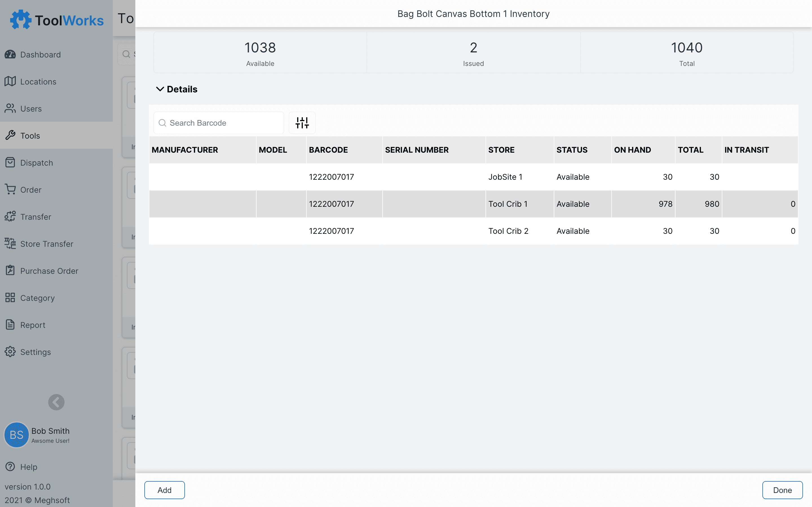Select the Transfer sidebar icon
Screen dimensions: 812x507
pos(10,217)
